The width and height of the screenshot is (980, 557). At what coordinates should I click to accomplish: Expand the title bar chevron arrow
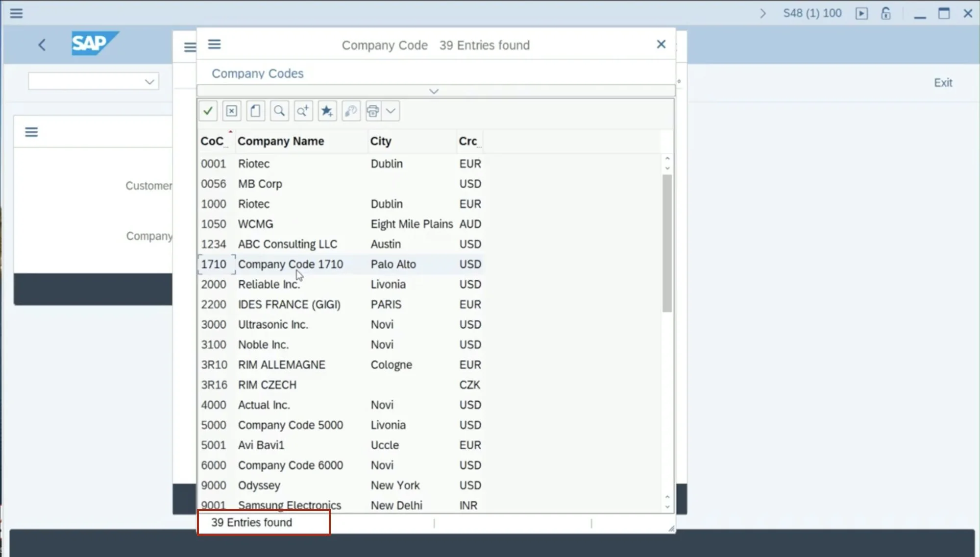pyautogui.click(x=762, y=13)
